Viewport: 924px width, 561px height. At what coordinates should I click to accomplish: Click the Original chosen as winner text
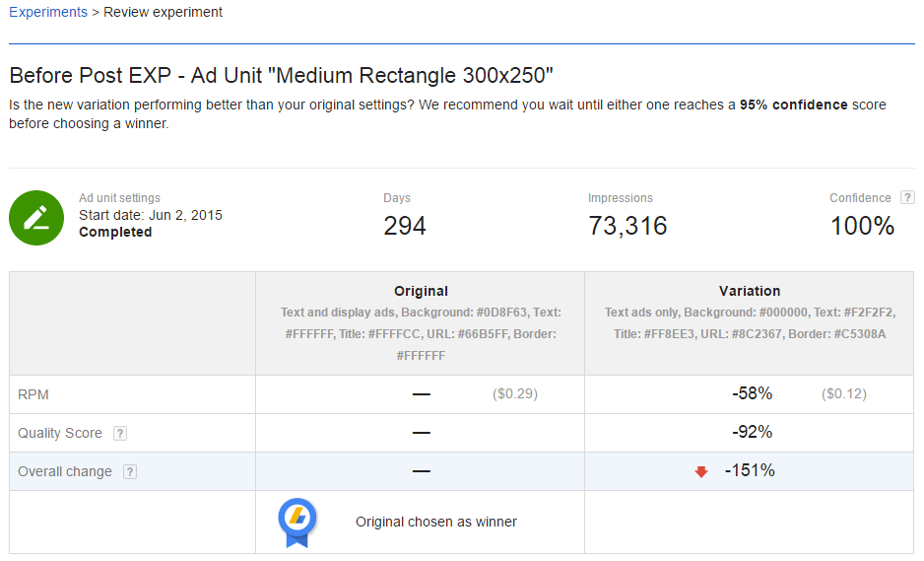[x=436, y=522]
